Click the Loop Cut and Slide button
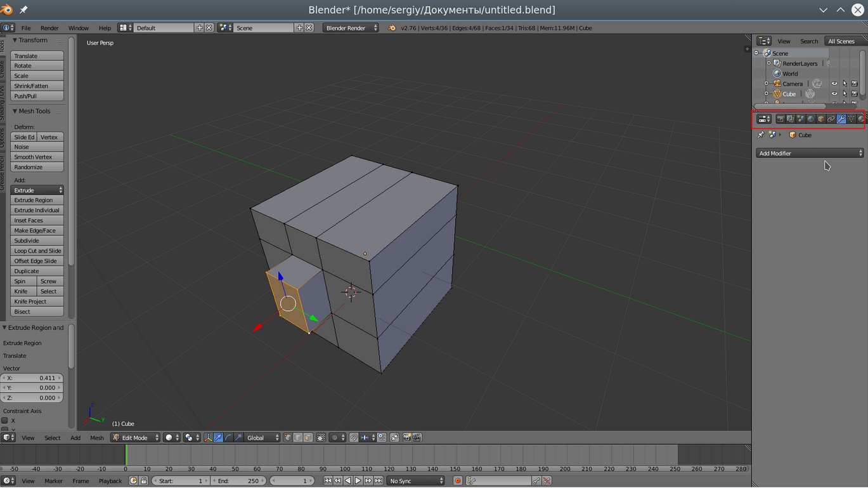The width and height of the screenshot is (868, 488). click(37, 251)
